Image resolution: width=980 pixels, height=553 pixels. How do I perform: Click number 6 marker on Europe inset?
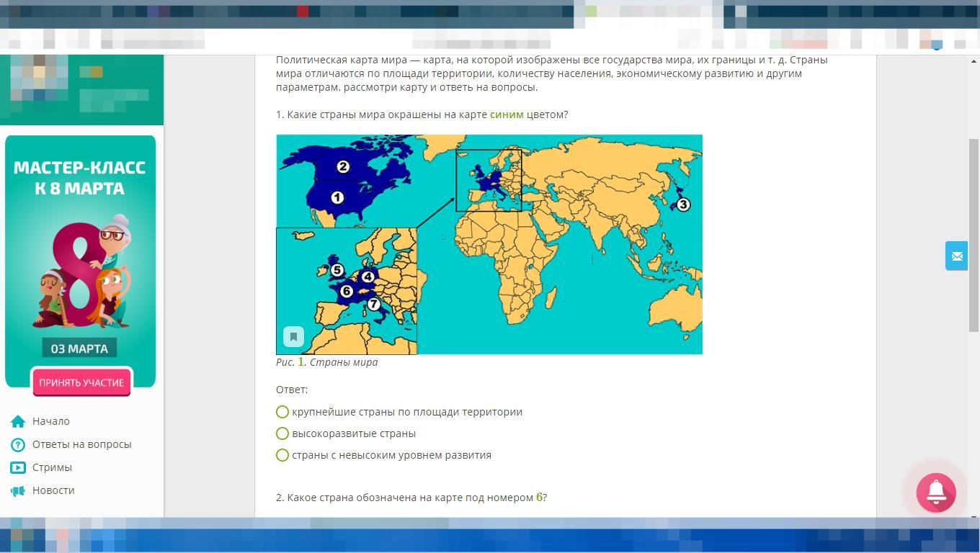point(347,291)
